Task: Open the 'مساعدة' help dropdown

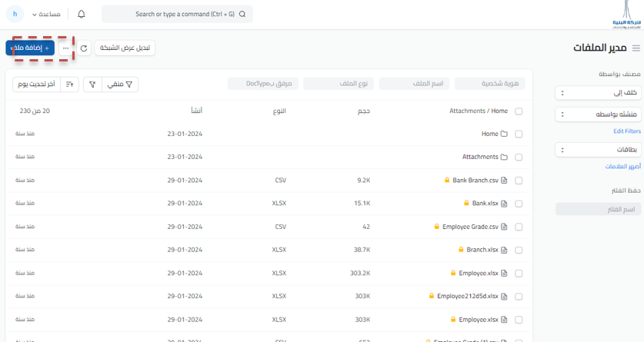Action: click(x=46, y=15)
